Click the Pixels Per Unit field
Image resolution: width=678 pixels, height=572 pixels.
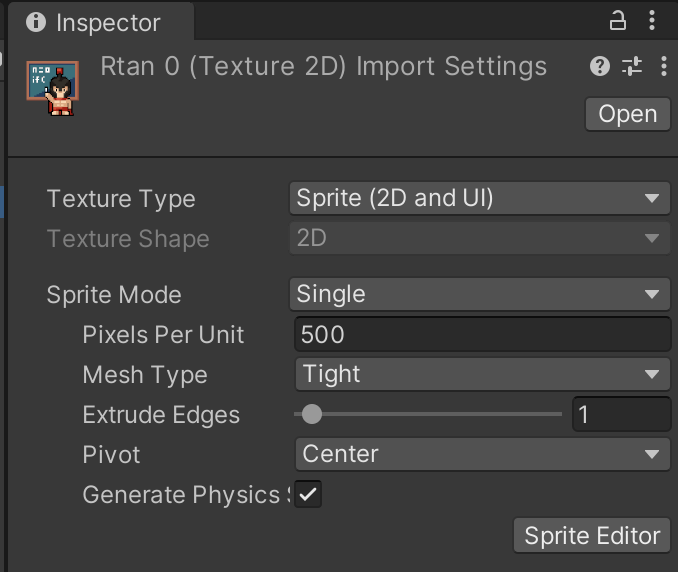483,334
